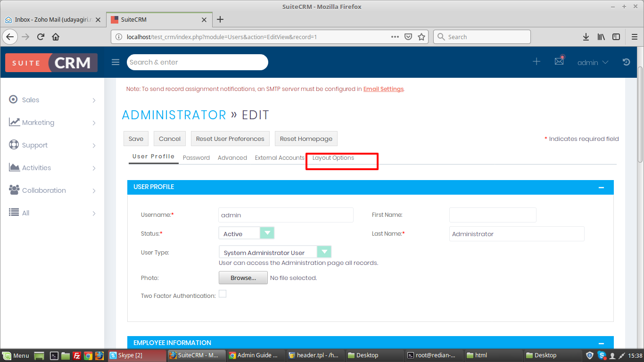The height and width of the screenshot is (362, 644).
Task: Switch to header.tpl taskbar window
Action: coord(316,355)
